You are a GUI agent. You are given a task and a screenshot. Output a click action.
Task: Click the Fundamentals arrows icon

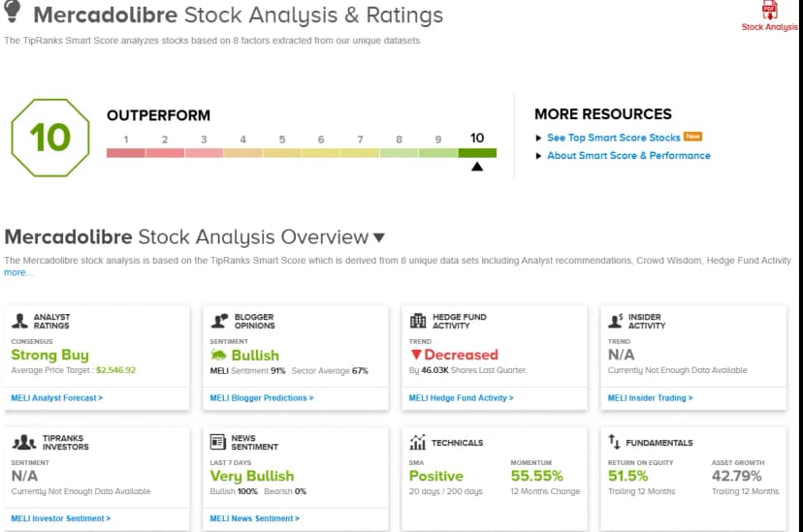click(614, 443)
